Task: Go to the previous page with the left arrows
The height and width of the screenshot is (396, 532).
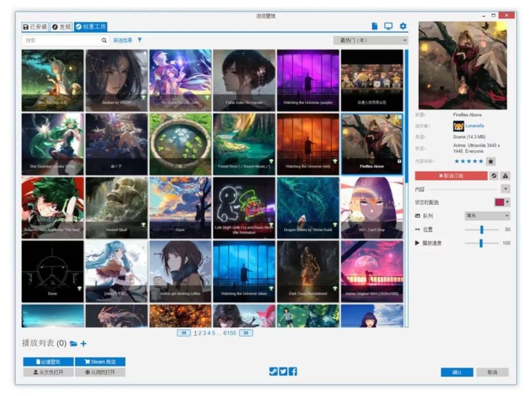Action: [x=184, y=333]
